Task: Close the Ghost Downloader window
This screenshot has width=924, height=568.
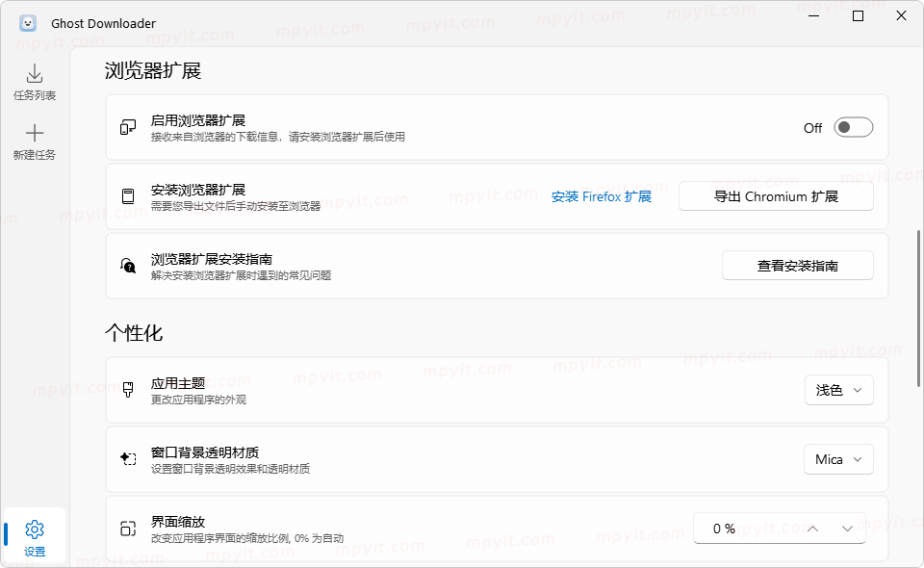Action: 901,16
